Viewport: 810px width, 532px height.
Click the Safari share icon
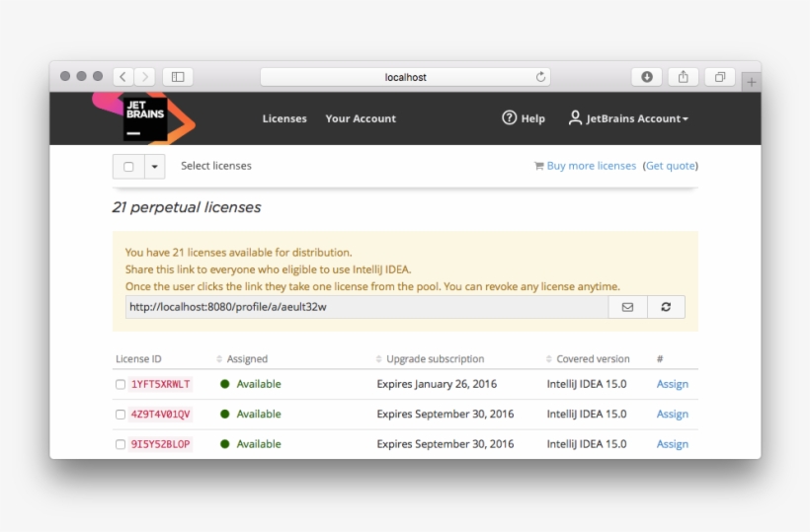[684, 77]
